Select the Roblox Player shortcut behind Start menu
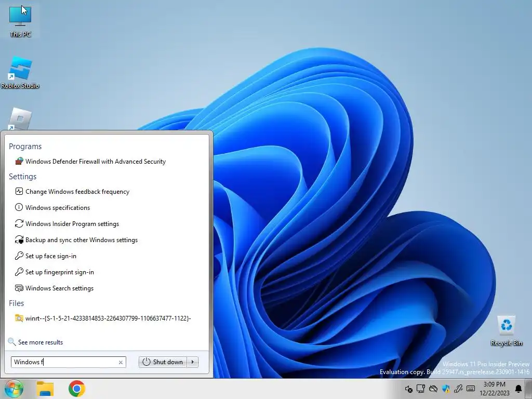The width and height of the screenshot is (532, 399). pos(20,119)
